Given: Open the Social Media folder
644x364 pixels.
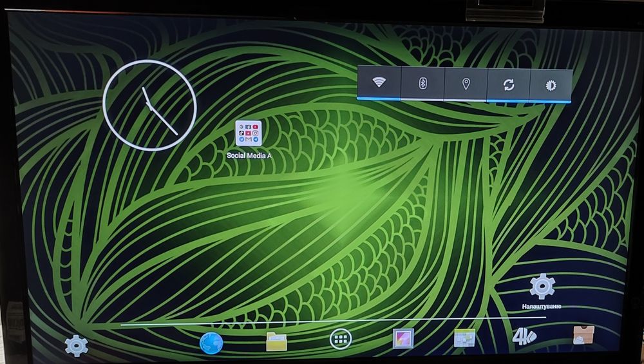Looking at the screenshot, I should point(249,133).
